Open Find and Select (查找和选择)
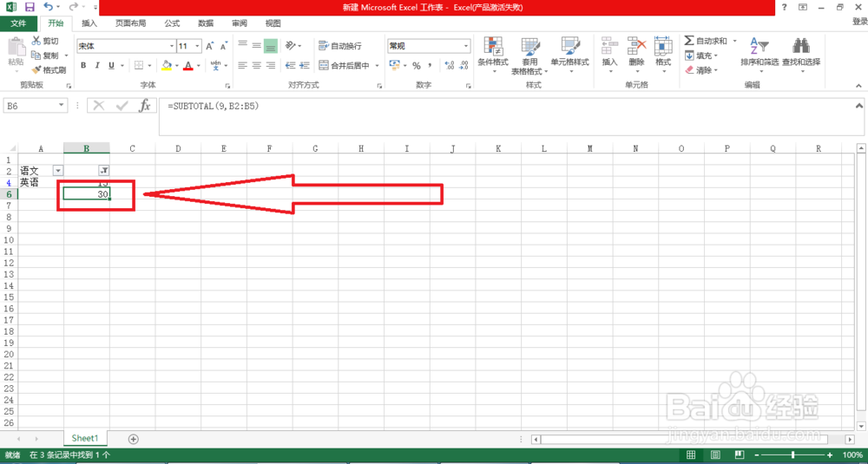The image size is (868, 464). coord(801,55)
